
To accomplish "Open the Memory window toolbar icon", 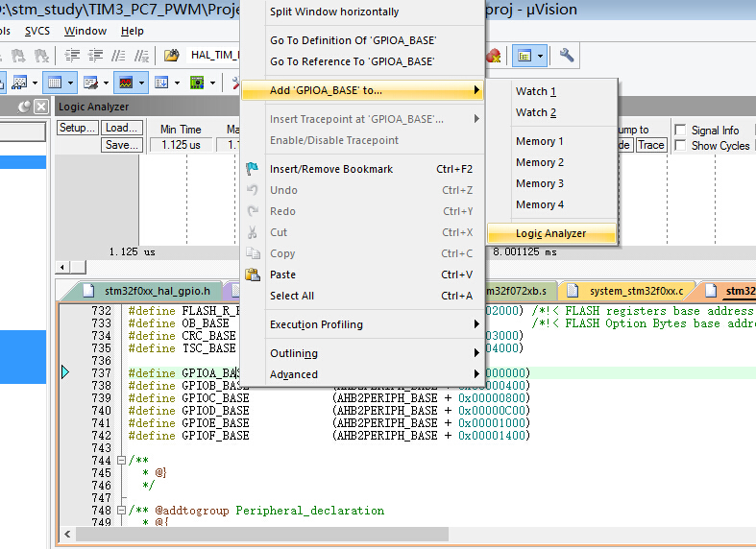I will pyautogui.click(x=55, y=83).
